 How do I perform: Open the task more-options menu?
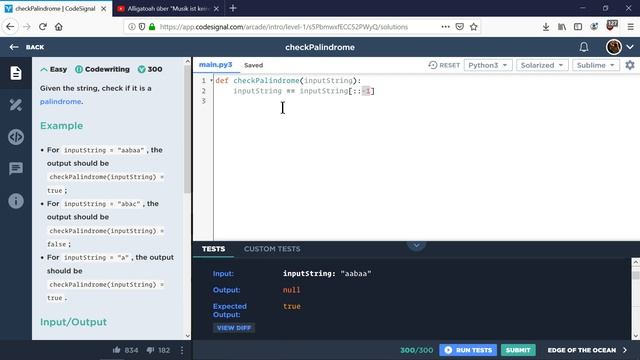(x=182, y=350)
